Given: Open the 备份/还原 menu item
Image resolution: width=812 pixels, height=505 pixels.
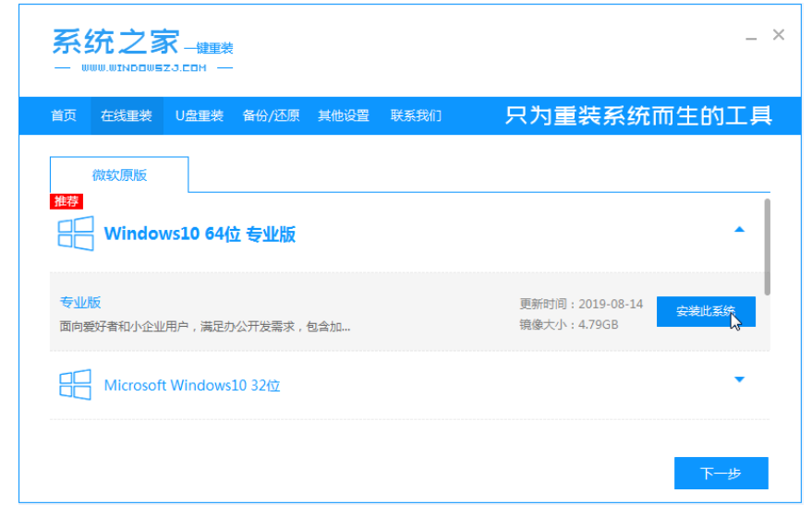Looking at the screenshot, I should click(x=271, y=115).
